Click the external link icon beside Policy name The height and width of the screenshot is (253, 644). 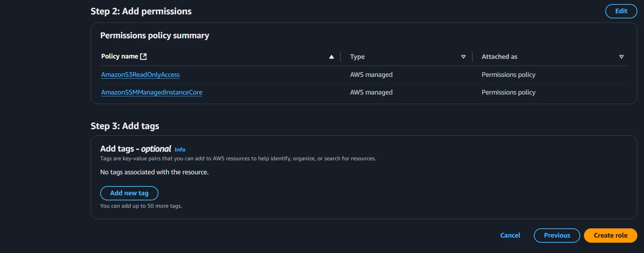(143, 56)
